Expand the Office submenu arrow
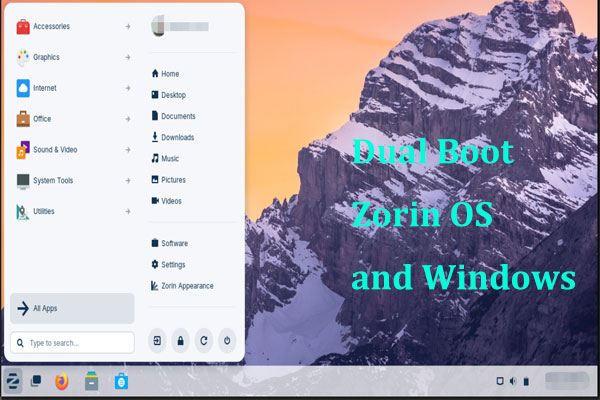The height and width of the screenshot is (400, 600). coord(128,119)
